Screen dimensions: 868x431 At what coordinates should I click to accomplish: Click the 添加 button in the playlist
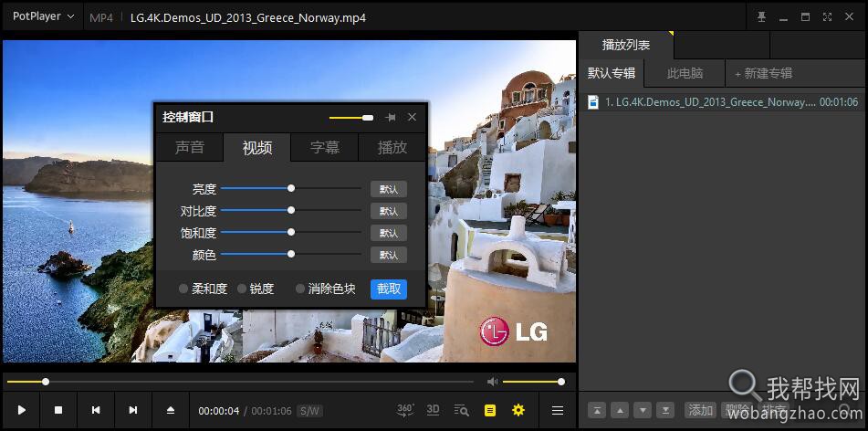(x=700, y=411)
